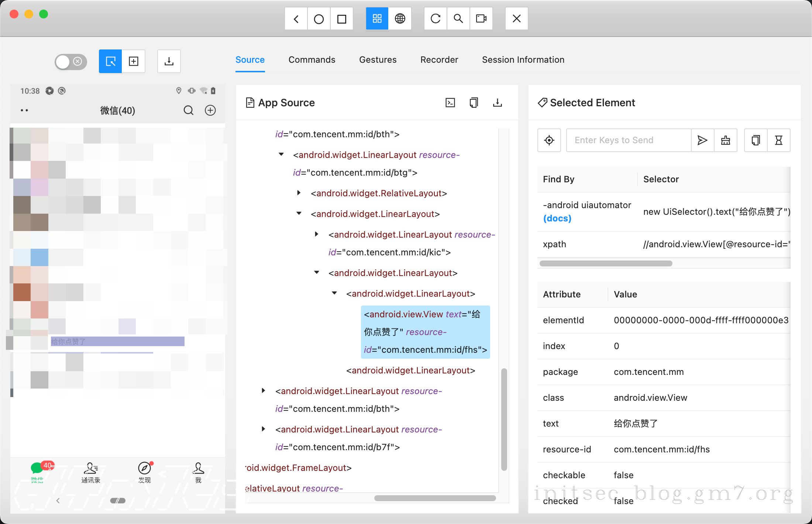Download the app source as XML file
This screenshot has width=812, height=524.
click(x=497, y=103)
